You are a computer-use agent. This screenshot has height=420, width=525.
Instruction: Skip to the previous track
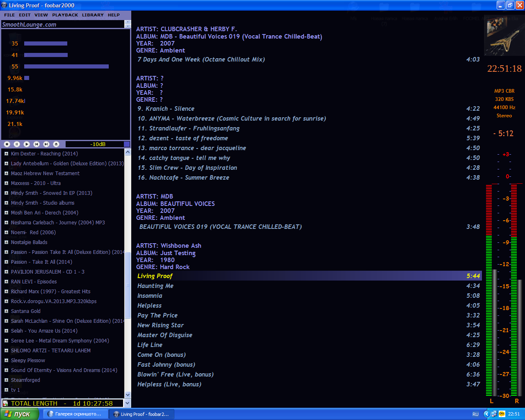point(37,144)
